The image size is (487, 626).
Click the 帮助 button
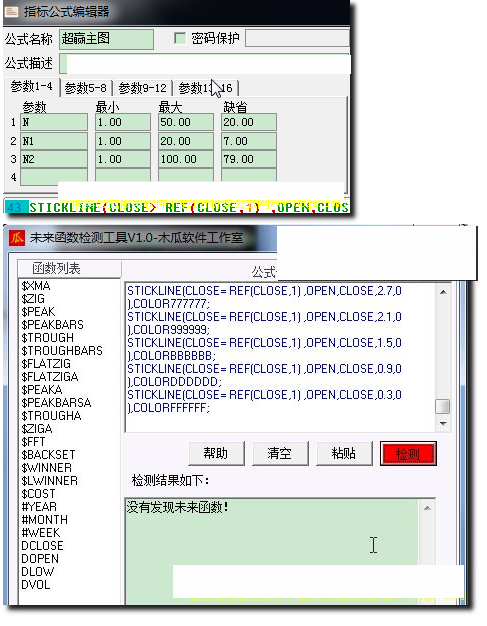(216, 454)
